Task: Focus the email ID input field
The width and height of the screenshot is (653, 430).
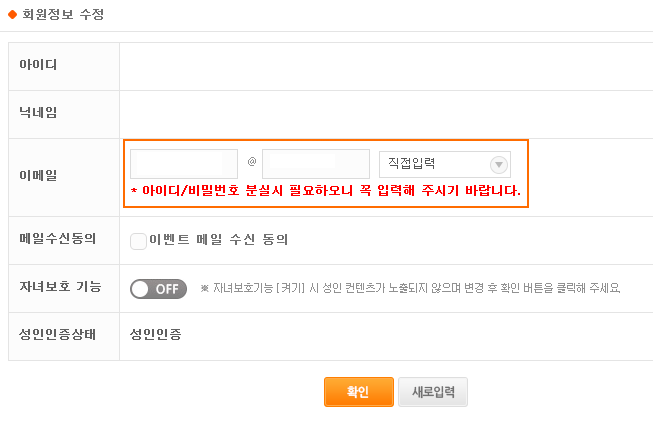Action: point(184,164)
